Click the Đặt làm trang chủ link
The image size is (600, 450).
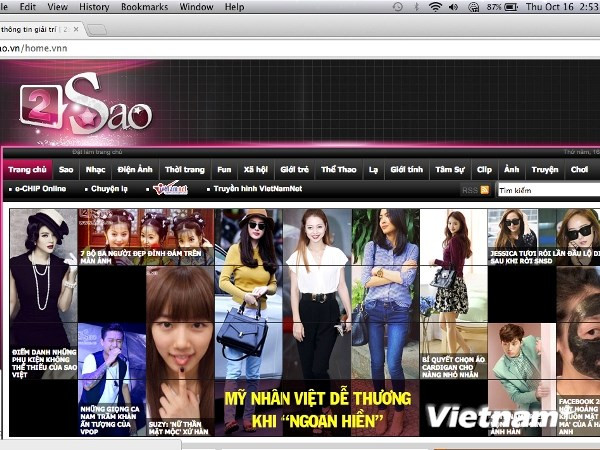pos(97,152)
